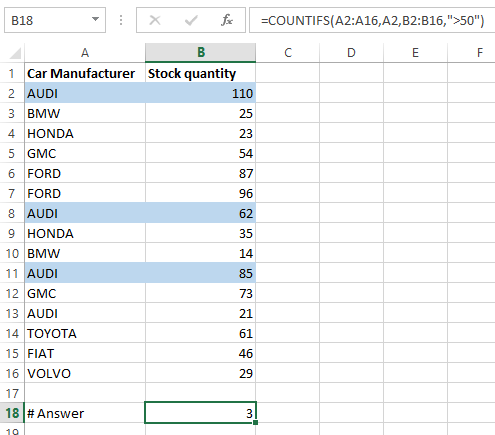Click the Enter checkmark formula bar icon
The height and width of the screenshot is (435, 495).
[x=191, y=20]
